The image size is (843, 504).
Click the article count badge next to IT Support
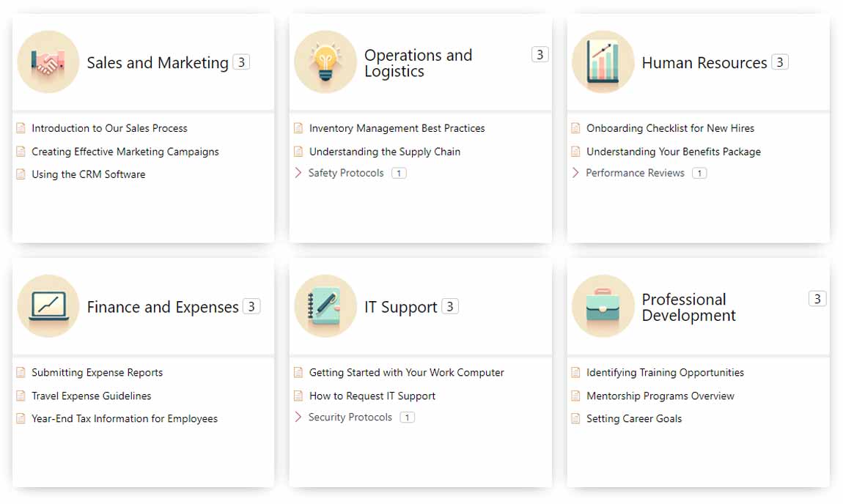[x=450, y=307]
